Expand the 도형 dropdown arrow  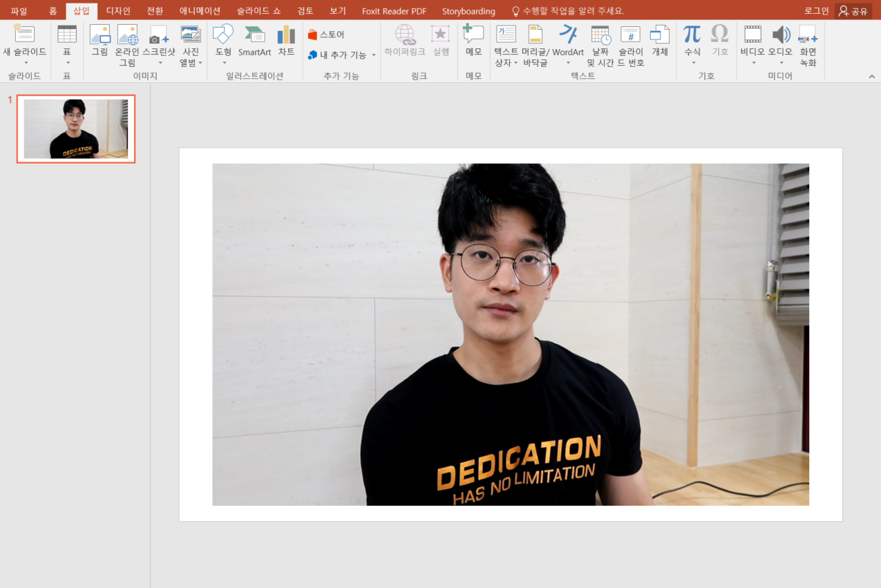(224, 64)
